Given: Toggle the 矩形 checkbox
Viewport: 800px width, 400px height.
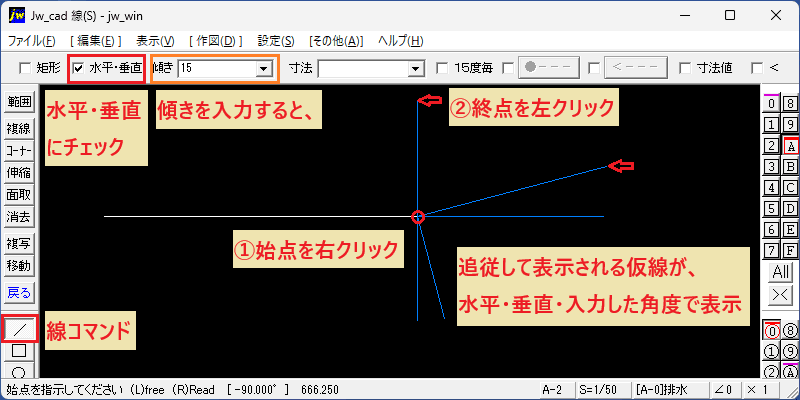Looking at the screenshot, I should (24, 68).
